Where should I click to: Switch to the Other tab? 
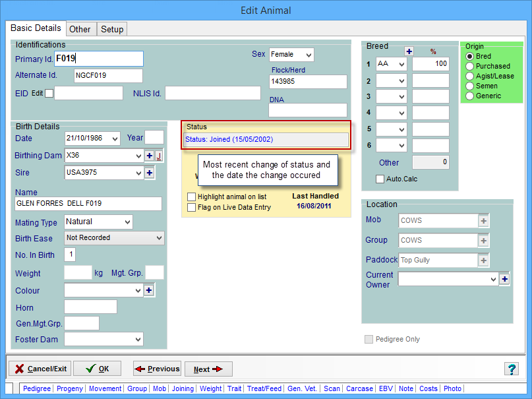tap(80, 29)
